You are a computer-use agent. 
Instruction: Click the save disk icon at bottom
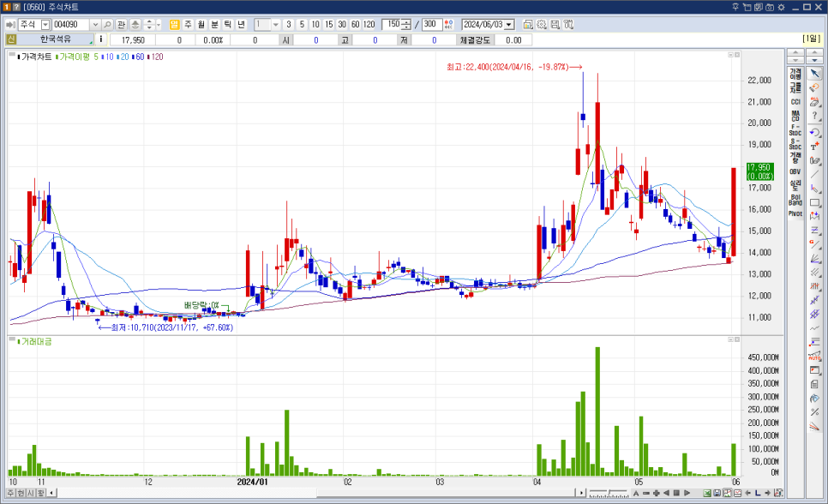tap(717, 493)
